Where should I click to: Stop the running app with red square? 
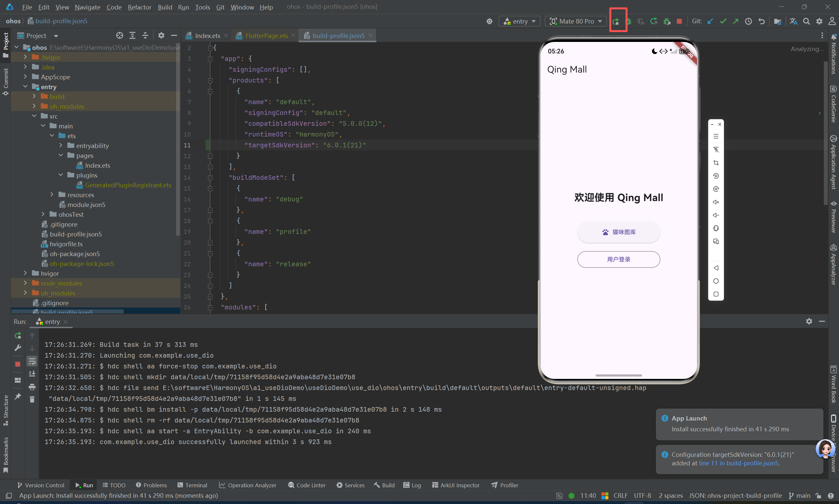coord(679,21)
